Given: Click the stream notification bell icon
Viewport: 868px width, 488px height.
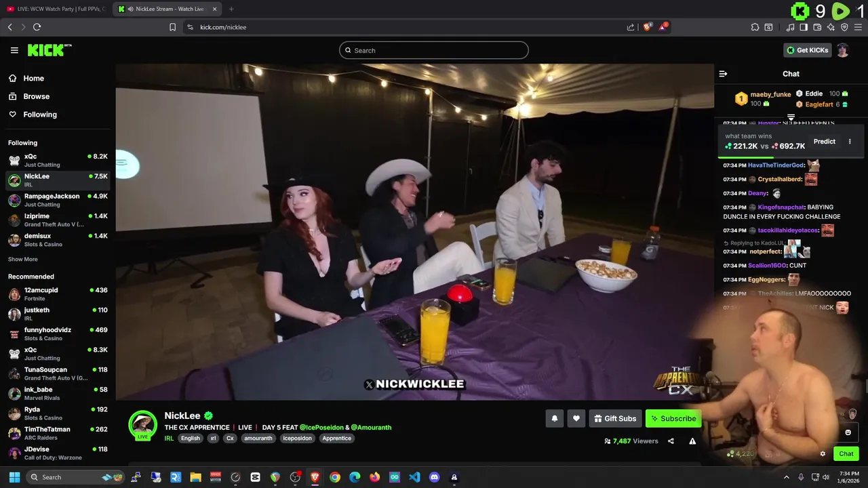Looking at the screenshot, I should (555, 419).
